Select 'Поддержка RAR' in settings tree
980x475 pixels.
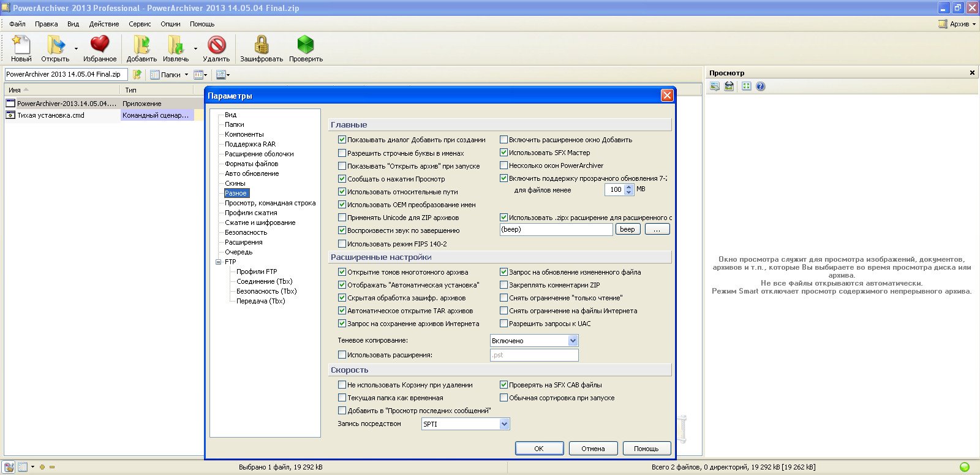[250, 144]
